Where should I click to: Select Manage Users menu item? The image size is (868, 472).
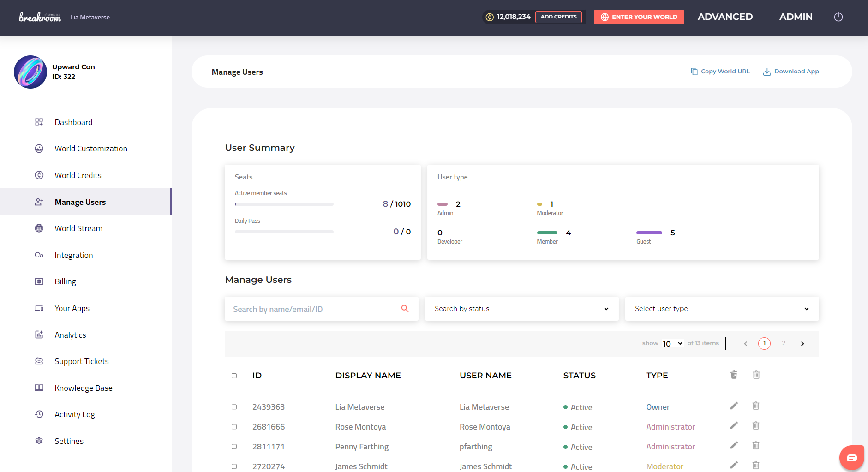click(85, 202)
